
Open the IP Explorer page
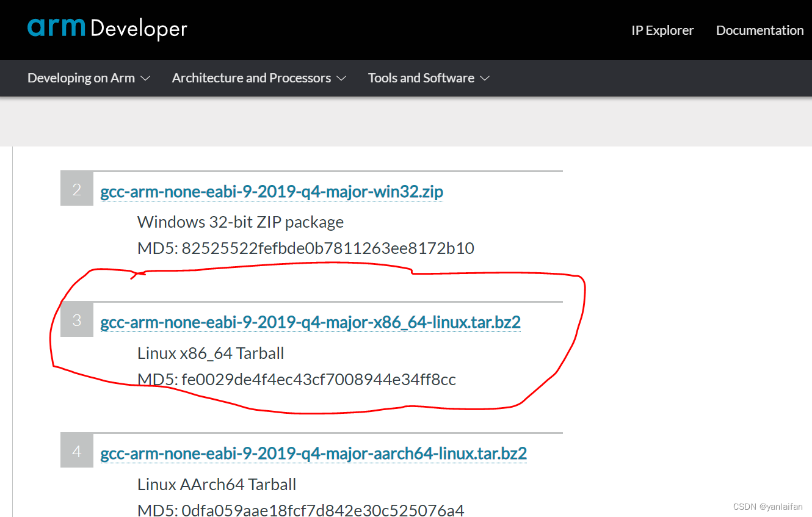click(x=662, y=30)
